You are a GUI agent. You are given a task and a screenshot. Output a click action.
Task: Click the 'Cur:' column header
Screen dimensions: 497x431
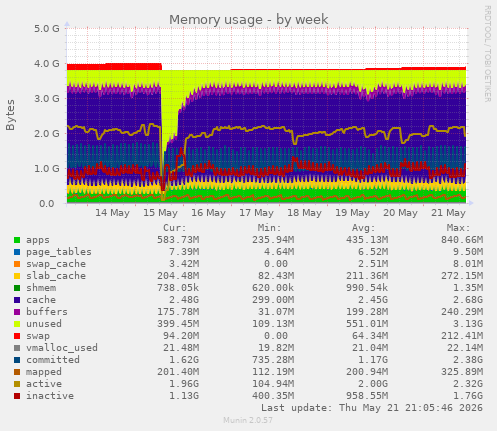click(175, 228)
